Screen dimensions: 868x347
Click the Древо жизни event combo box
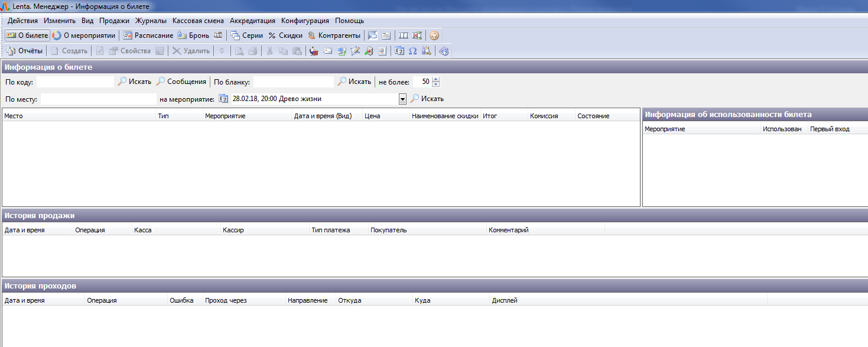click(x=313, y=99)
